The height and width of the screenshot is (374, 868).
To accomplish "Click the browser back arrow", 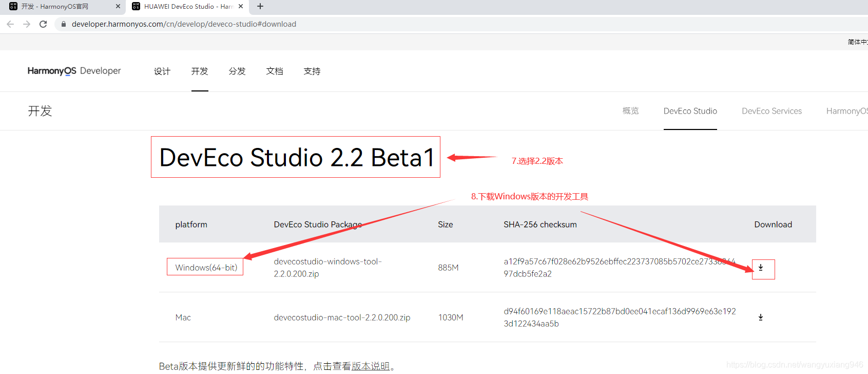I will (x=10, y=24).
